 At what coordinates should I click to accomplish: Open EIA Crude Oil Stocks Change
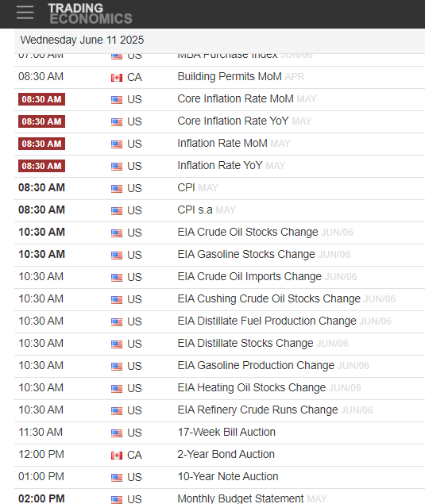point(248,232)
